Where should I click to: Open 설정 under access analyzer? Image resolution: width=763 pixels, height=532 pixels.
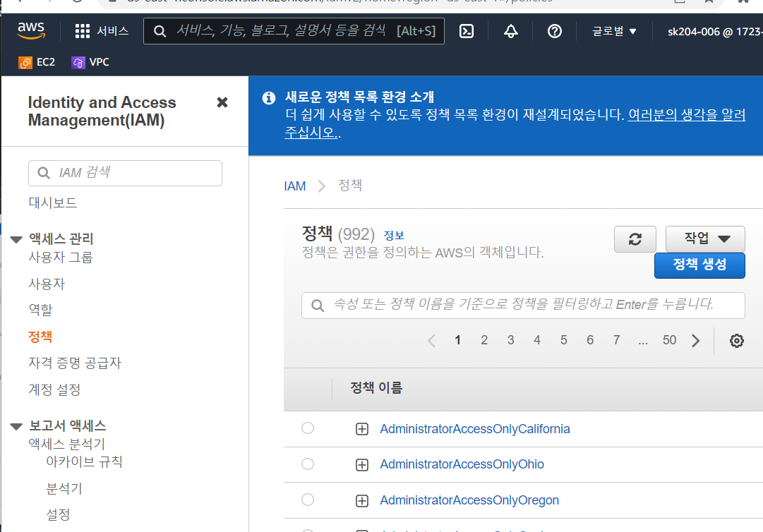pos(58,514)
